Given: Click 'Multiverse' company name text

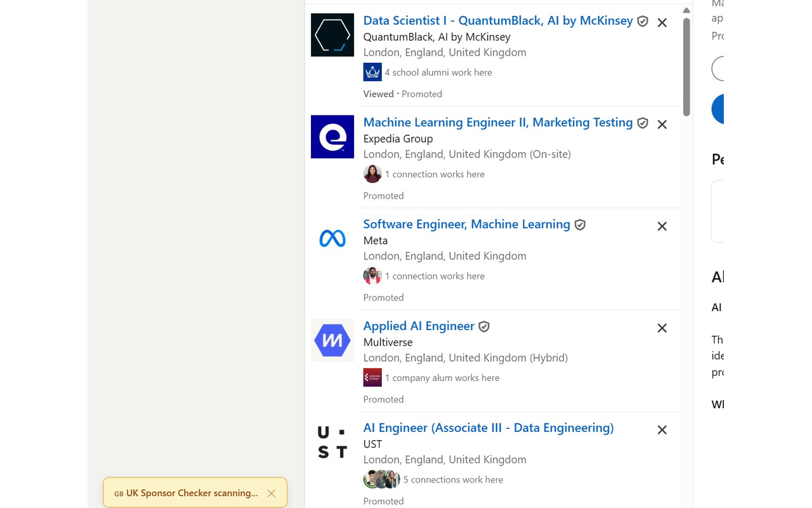Looking at the screenshot, I should tap(388, 342).
